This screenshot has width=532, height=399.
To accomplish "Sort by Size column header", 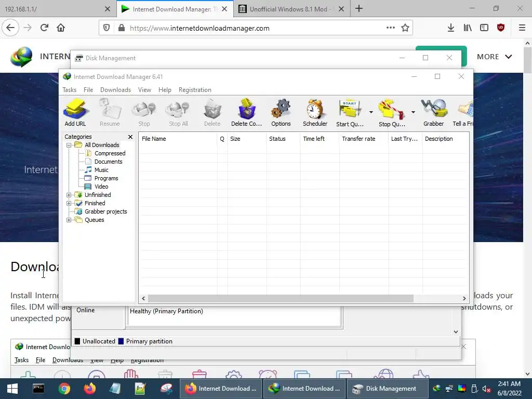I will click(x=247, y=139).
